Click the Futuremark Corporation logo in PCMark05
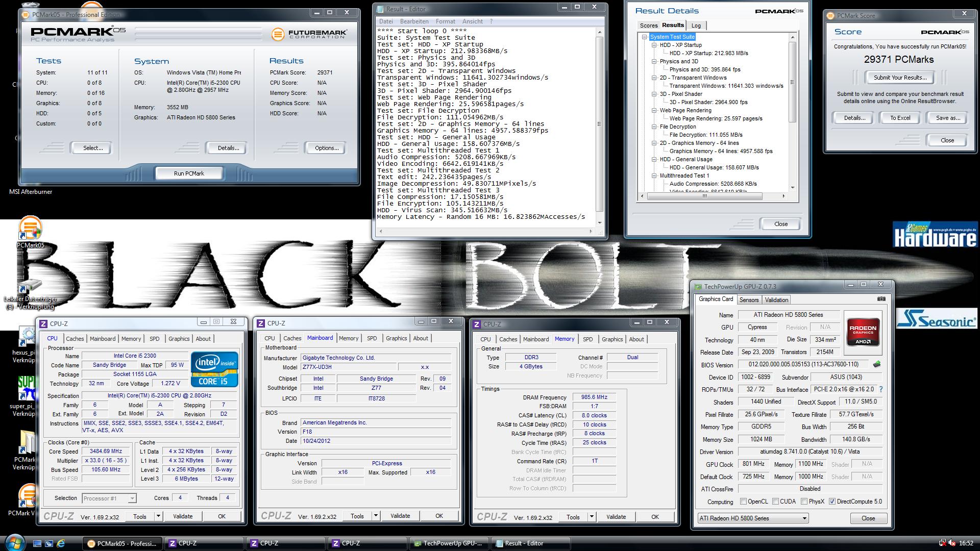Viewport: 980px width, 551px height. (x=309, y=34)
